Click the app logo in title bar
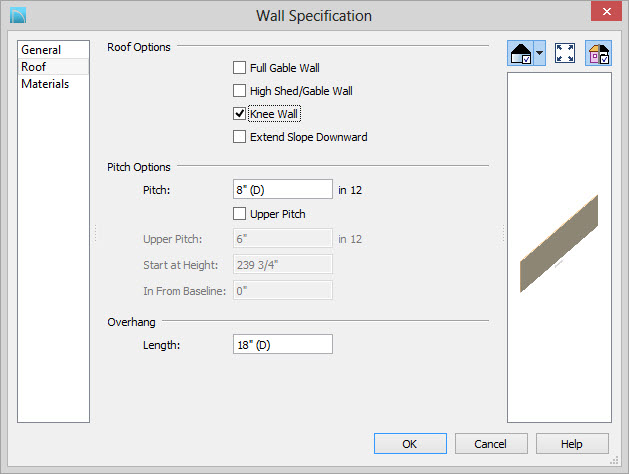 pos(18,15)
